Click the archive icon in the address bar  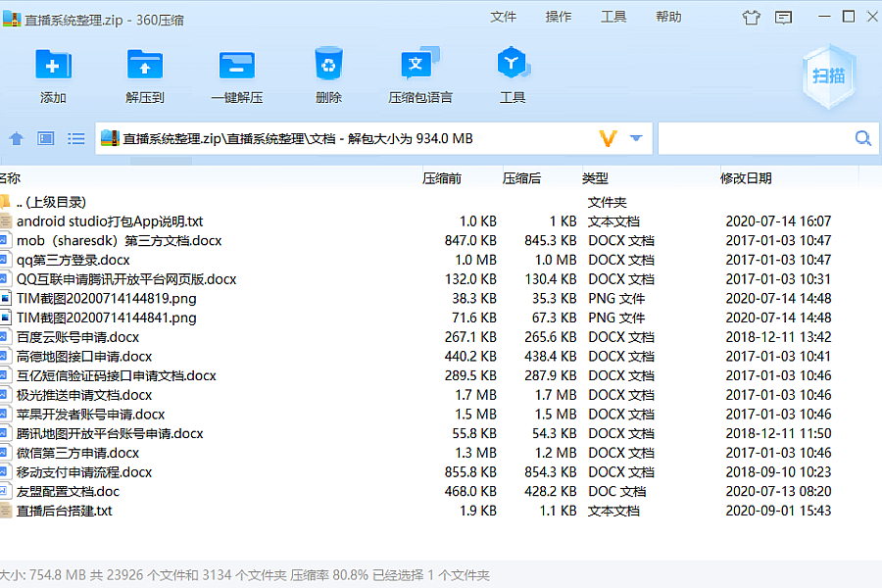click(x=110, y=138)
